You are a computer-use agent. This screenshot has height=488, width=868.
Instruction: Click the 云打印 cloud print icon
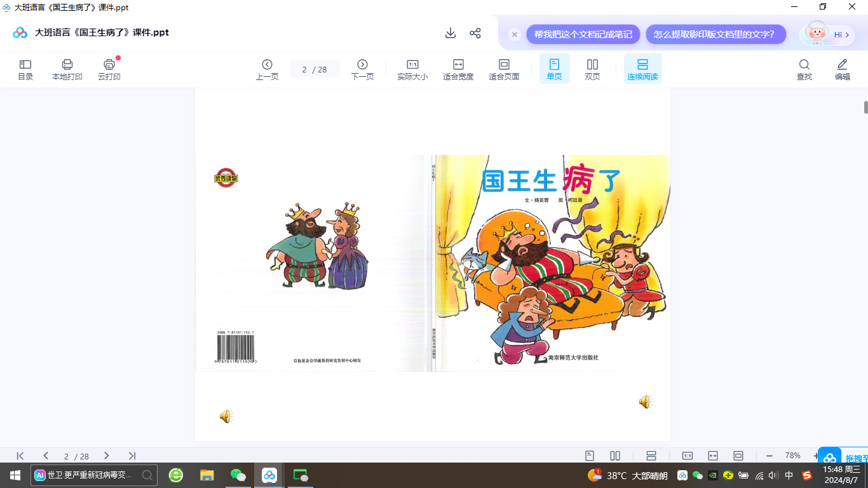click(109, 70)
